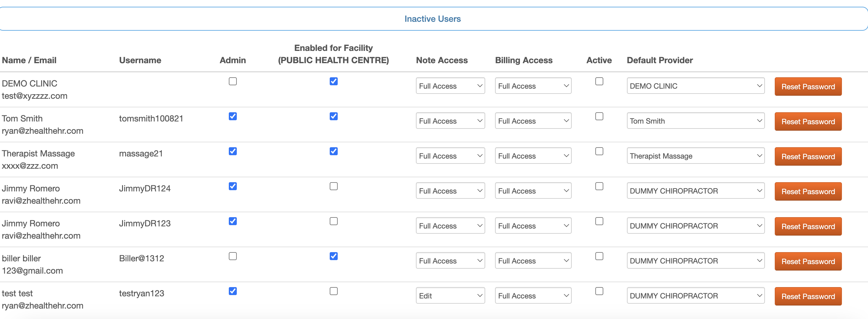Open Billing Access dropdown for Therapist Massage
The height and width of the screenshot is (319, 868).
tap(533, 156)
